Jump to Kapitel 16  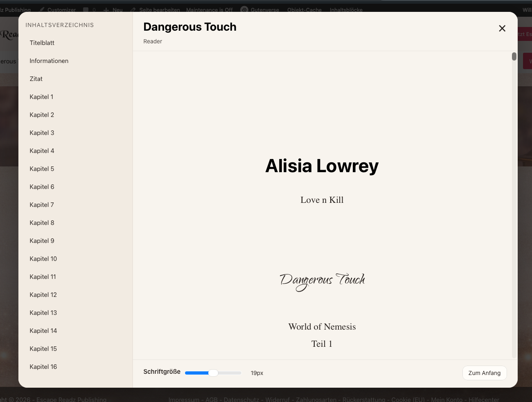43,367
